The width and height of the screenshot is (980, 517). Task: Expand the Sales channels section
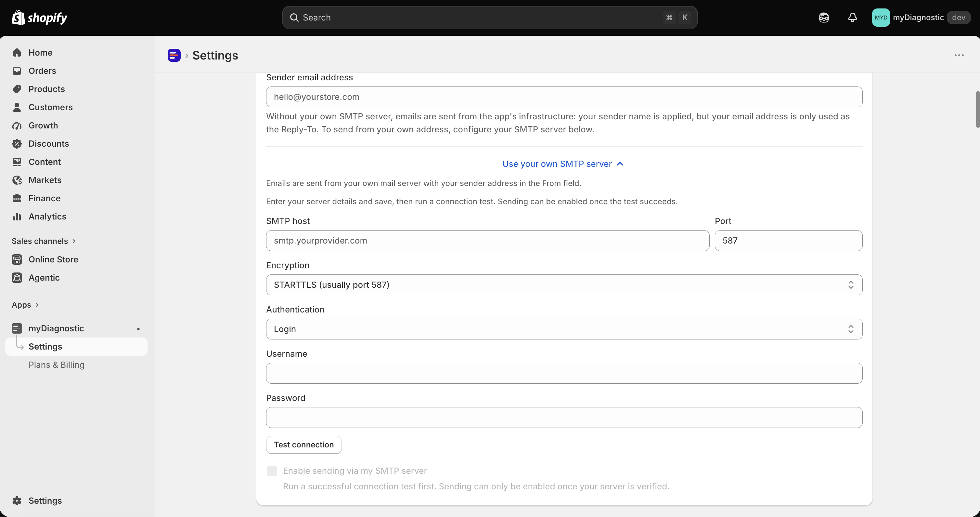point(44,241)
